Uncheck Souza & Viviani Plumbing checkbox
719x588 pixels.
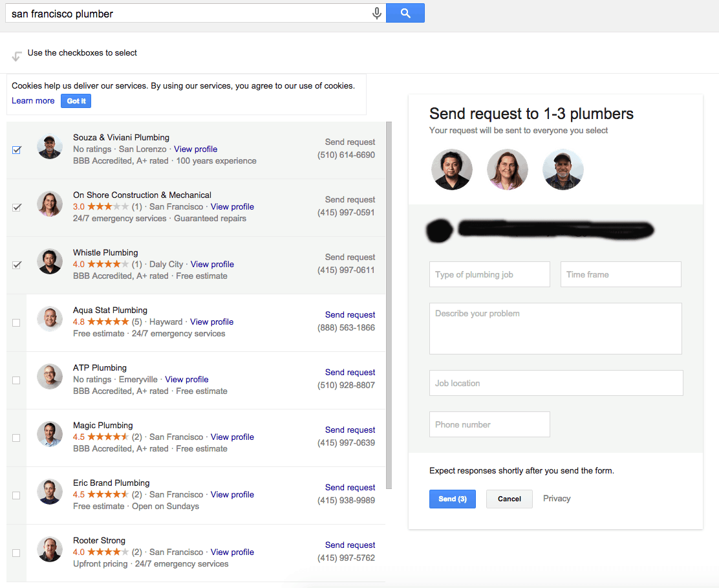(17, 150)
